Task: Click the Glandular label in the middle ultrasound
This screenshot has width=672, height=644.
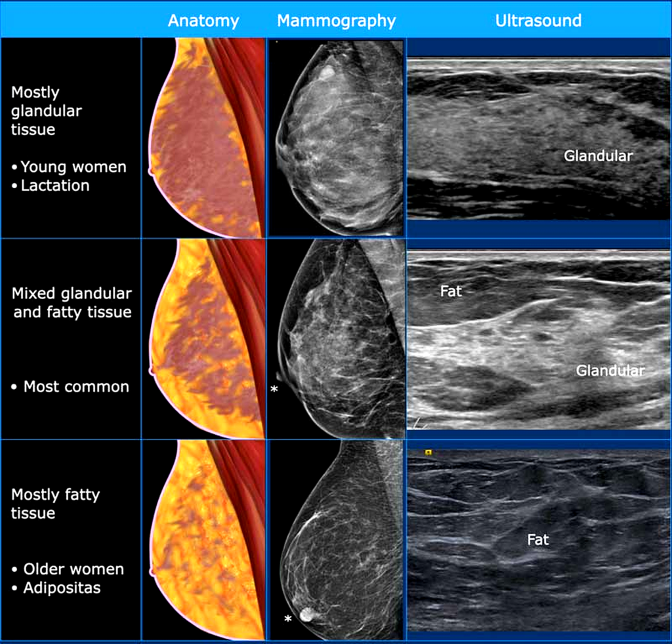Action: (610, 371)
